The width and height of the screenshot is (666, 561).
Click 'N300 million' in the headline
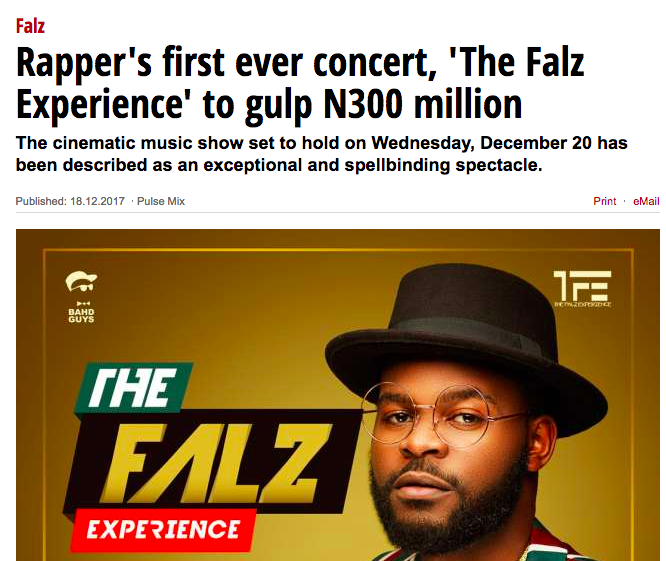point(423,104)
